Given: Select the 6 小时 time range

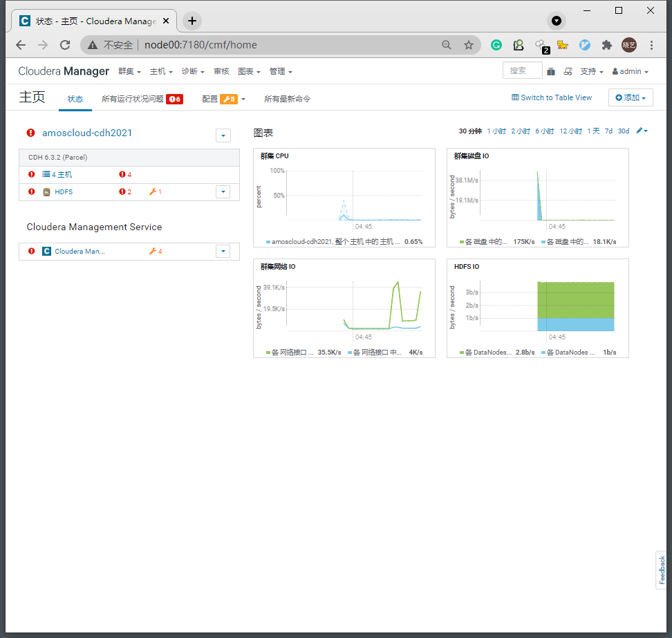Looking at the screenshot, I should click(x=544, y=131).
